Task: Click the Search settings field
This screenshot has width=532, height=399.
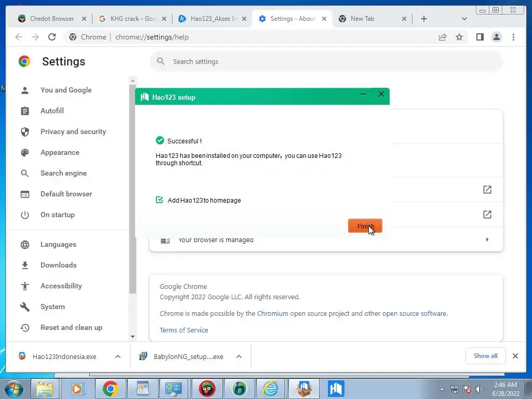Action: pos(326,61)
